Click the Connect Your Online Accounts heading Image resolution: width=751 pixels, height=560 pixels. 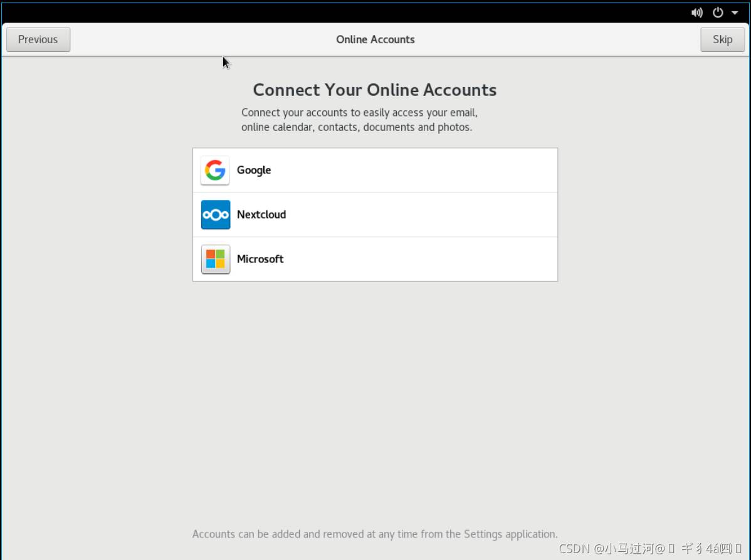pos(375,90)
